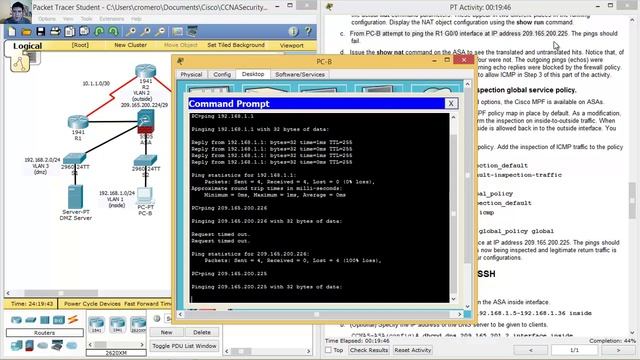Open the custom devices dialog icon
This screenshot has height=360, width=640.
[192, 31]
